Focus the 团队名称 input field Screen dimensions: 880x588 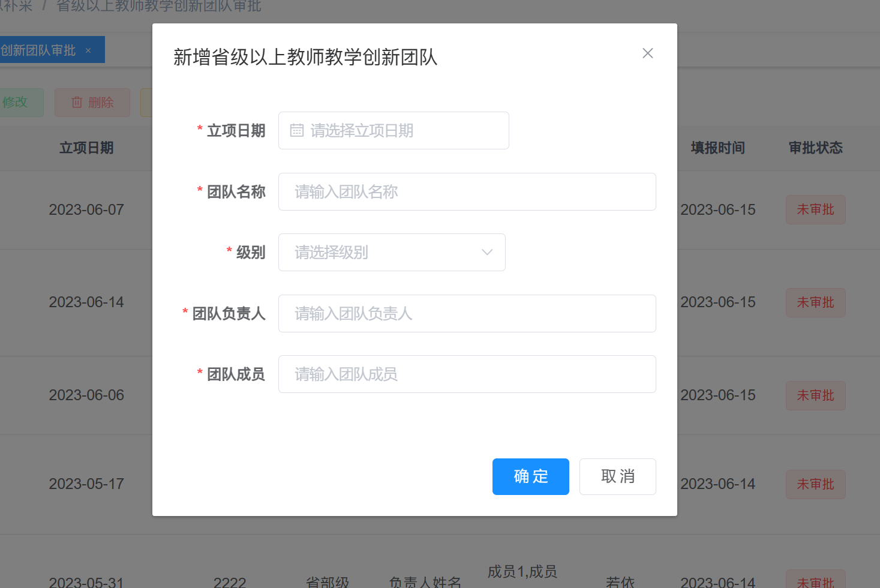pos(467,191)
